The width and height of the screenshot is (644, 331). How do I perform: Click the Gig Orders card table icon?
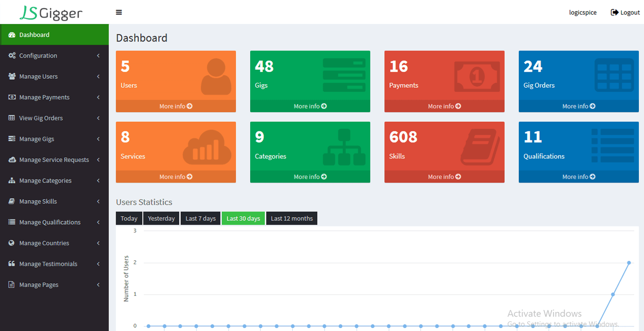[x=614, y=76]
